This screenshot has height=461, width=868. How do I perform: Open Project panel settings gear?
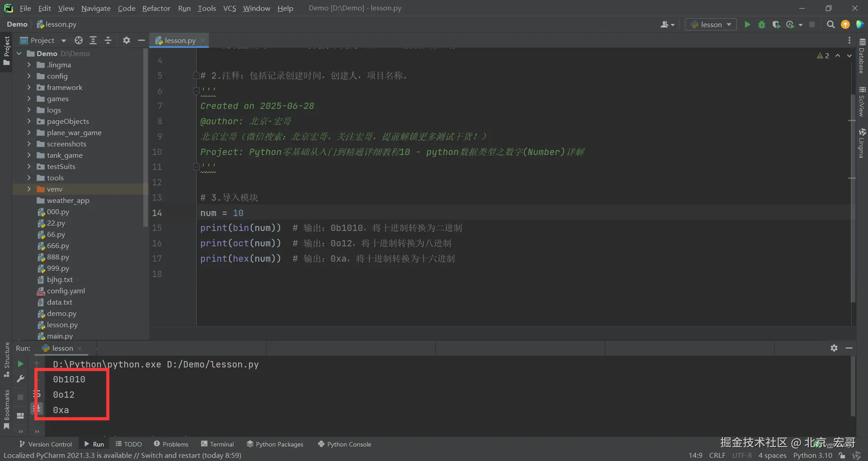pos(127,40)
